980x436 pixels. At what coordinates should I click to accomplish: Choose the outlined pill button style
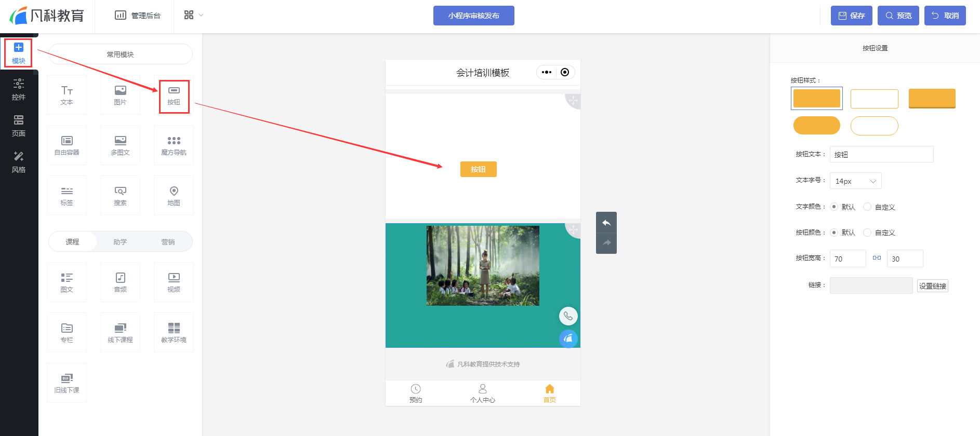tap(875, 126)
